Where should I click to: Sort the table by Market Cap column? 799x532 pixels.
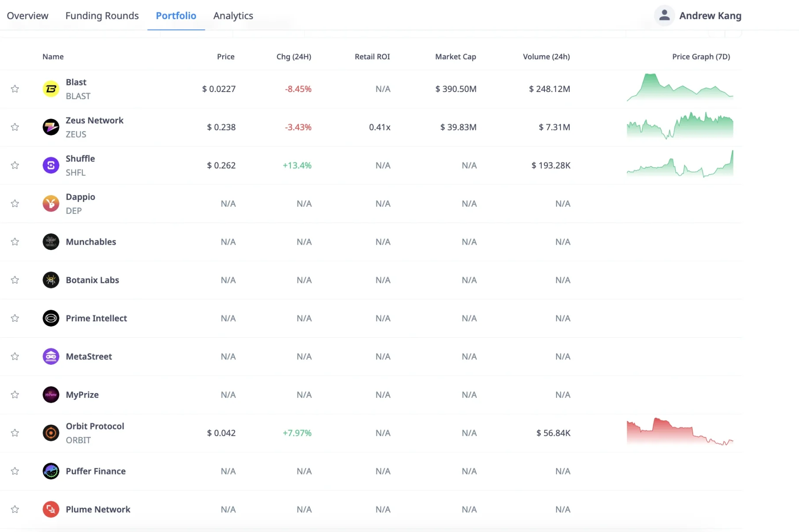455,57
